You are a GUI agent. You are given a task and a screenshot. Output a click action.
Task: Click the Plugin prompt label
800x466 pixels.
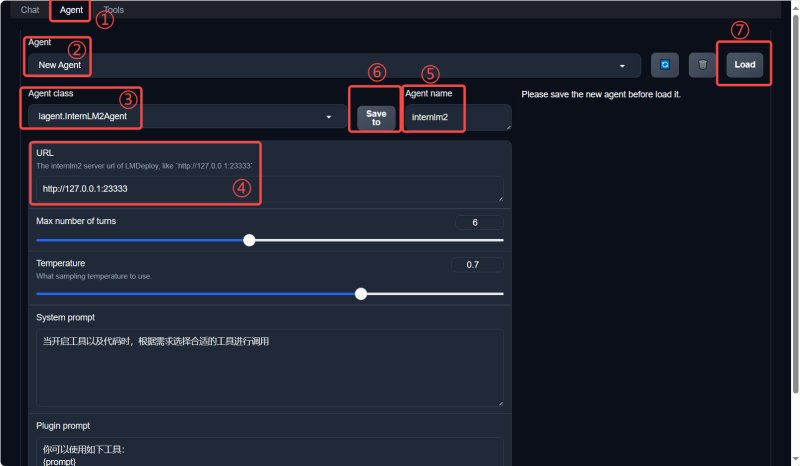pos(63,426)
